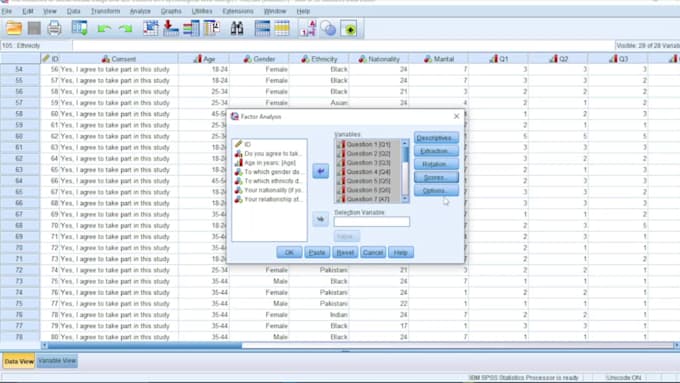The height and width of the screenshot is (383, 680).
Task: Click the Find binoculars icon
Action: pos(237,29)
